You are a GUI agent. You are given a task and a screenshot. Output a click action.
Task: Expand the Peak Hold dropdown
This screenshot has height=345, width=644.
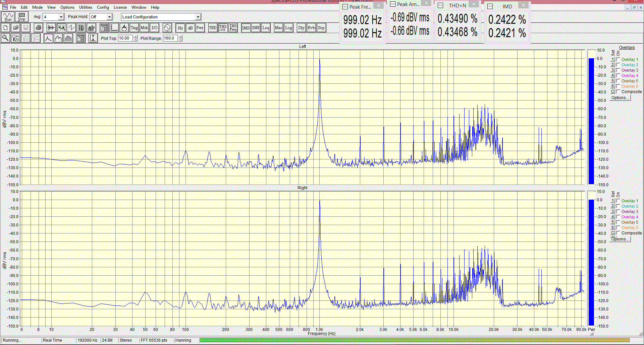[x=109, y=17]
